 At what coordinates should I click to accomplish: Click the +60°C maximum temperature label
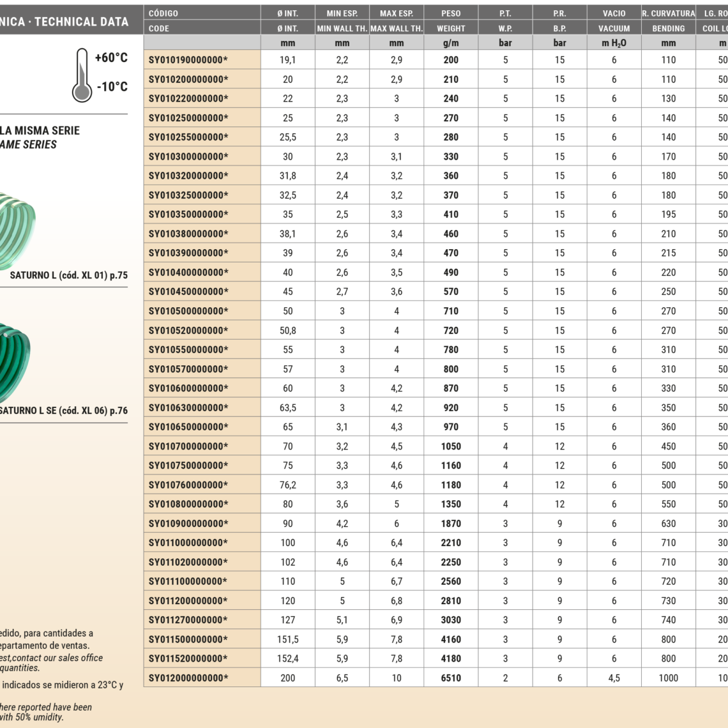coord(111,58)
